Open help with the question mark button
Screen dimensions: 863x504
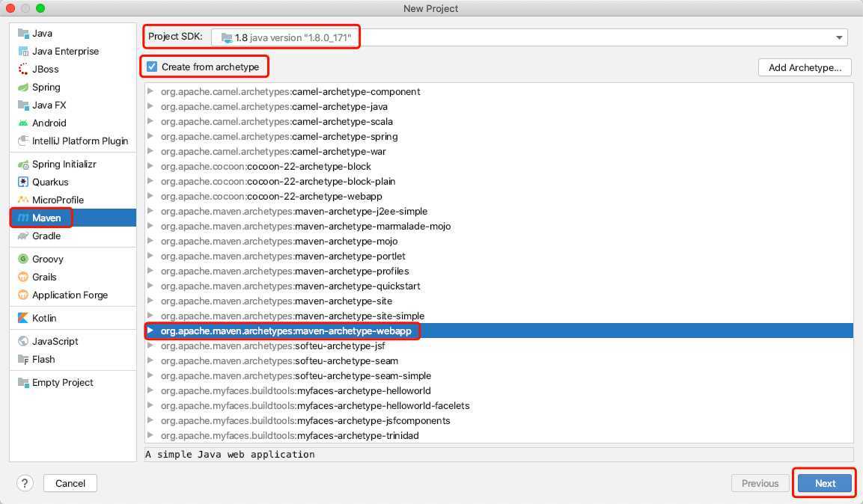click(x=25, y=483)
